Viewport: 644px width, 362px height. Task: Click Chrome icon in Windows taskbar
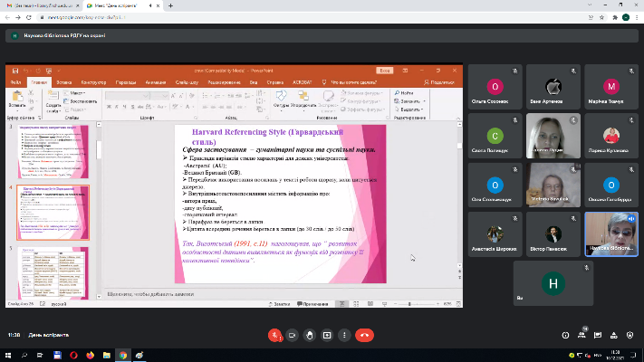(x=122, y=356)
